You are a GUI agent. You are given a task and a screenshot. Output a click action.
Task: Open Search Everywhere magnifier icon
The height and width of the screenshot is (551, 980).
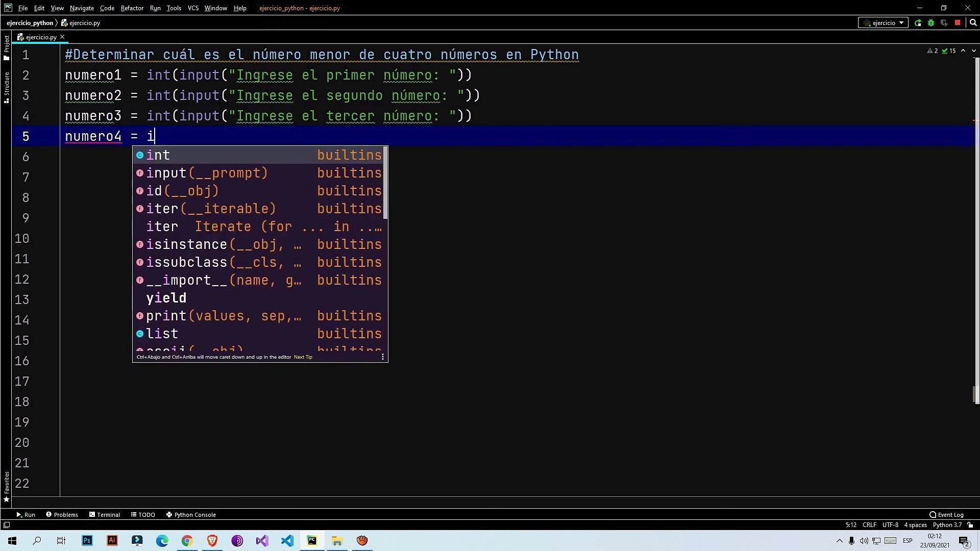point(973,22)
